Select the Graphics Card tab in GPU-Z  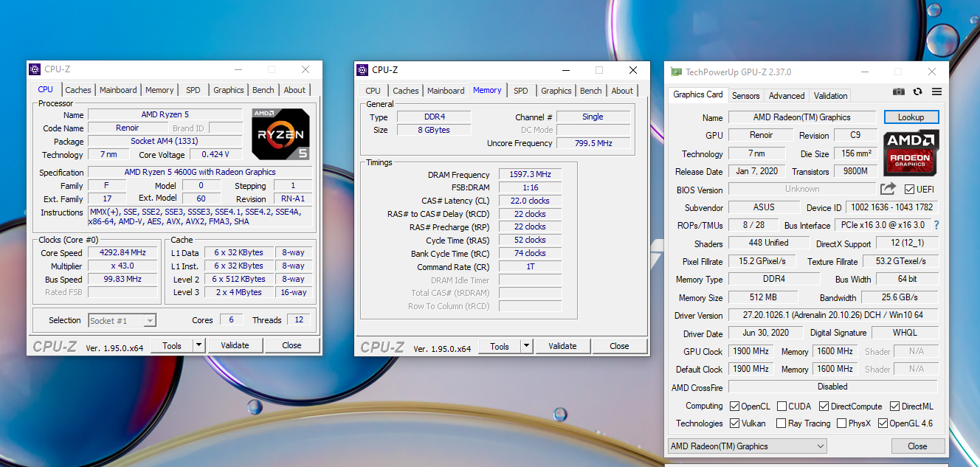698,94
